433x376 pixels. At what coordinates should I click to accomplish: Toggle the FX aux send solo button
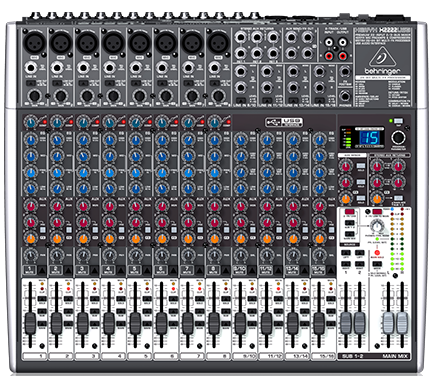pyautogui.click(x=361, y=199)
